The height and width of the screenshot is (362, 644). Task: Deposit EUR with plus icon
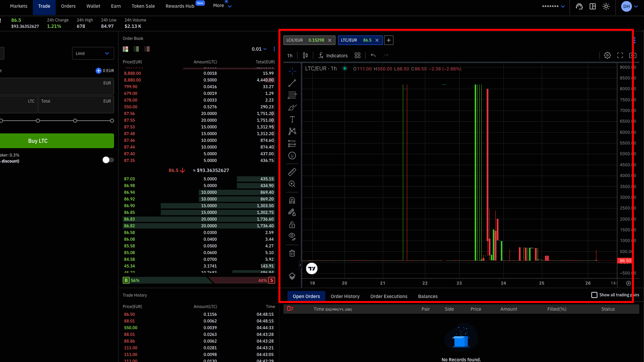pyautogui.click(x=98, y=71)
